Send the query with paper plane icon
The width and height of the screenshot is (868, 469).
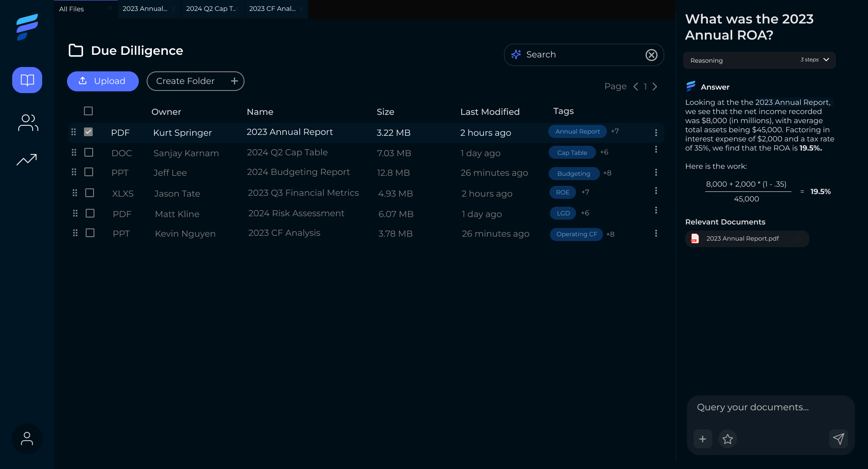pyautogui.click(x=838, y=439)
